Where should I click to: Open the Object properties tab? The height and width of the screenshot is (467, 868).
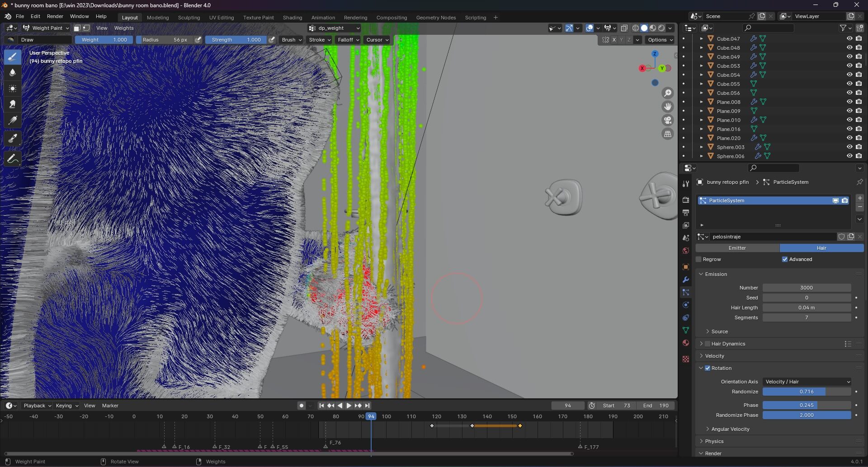(x=686, y=267)
